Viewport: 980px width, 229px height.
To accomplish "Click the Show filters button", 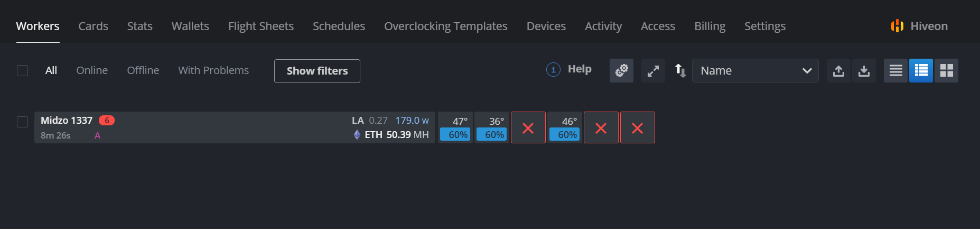I will pos(317,71).
